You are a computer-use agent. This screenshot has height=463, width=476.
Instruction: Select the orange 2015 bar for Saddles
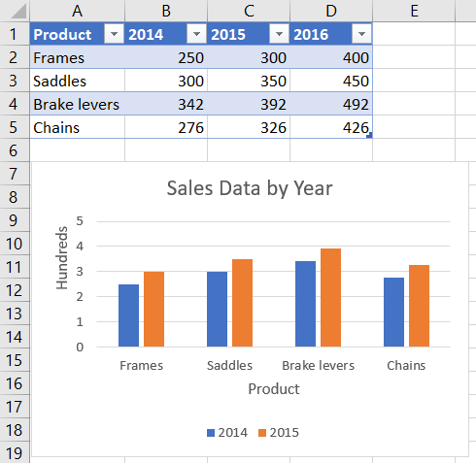coord(242,303)
